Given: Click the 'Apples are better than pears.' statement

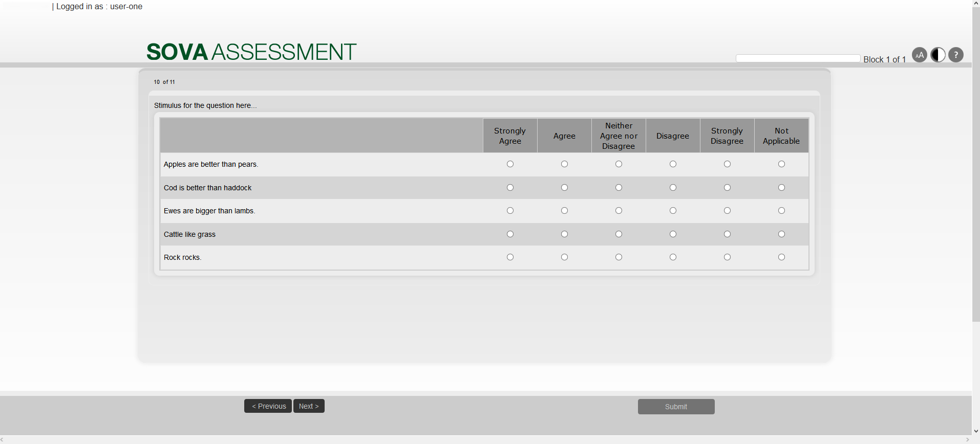Looking at the screenshot, I should coord(211,164).
